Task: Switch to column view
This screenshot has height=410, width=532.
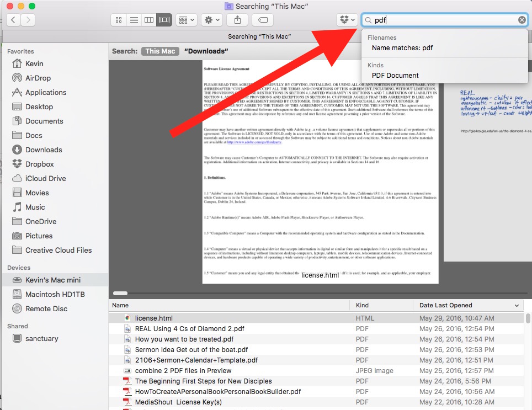Action: click(149, 20)
